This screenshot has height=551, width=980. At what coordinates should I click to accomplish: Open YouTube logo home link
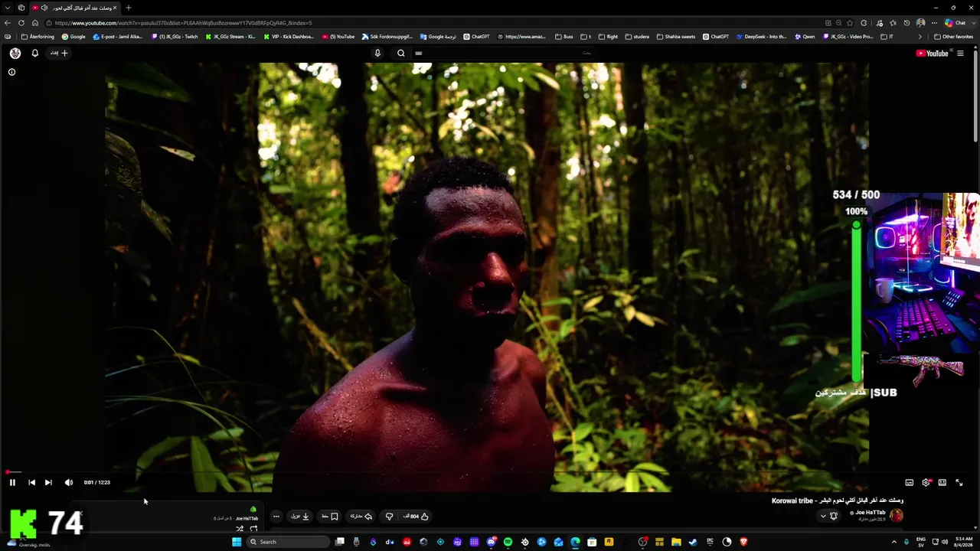pos(932,54)
